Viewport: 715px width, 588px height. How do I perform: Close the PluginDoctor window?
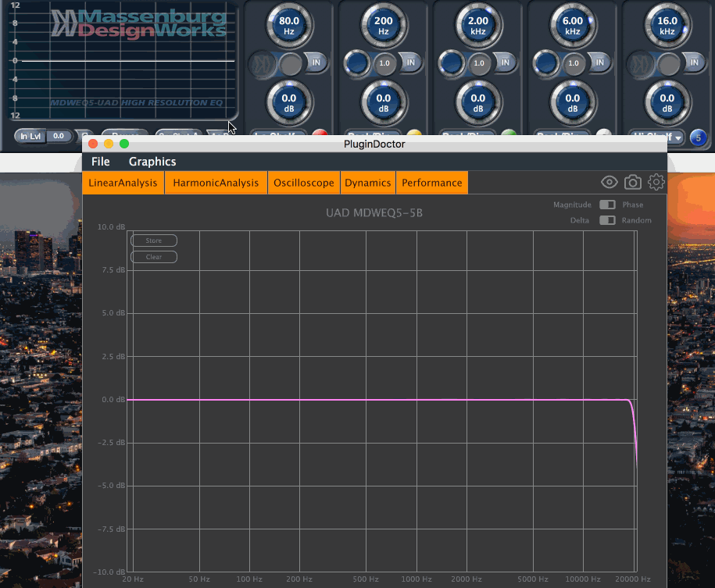pos(93,144)
